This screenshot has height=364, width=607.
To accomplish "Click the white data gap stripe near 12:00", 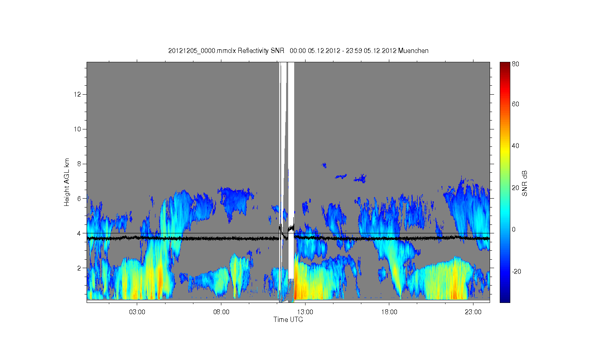I will (x=291, y=170).
